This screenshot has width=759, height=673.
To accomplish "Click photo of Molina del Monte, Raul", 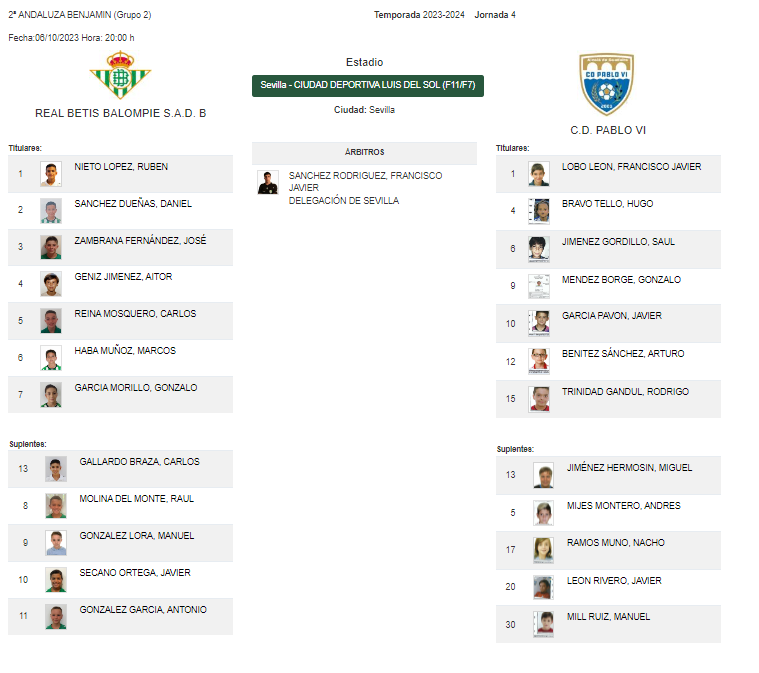I will (56, 506).
